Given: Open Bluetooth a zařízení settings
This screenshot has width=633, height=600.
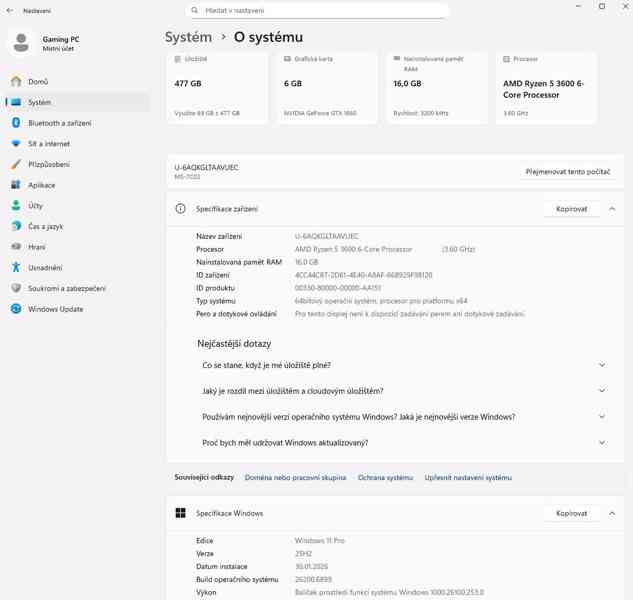Looking at the screenshot, I should [x=59, y=123].
